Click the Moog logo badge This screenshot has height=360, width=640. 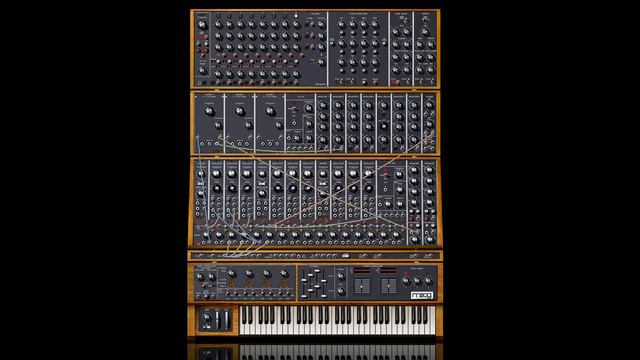coord(422,296)
